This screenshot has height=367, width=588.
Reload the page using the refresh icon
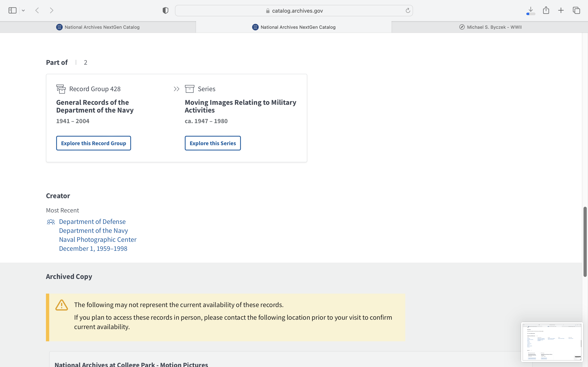point(408,10)
